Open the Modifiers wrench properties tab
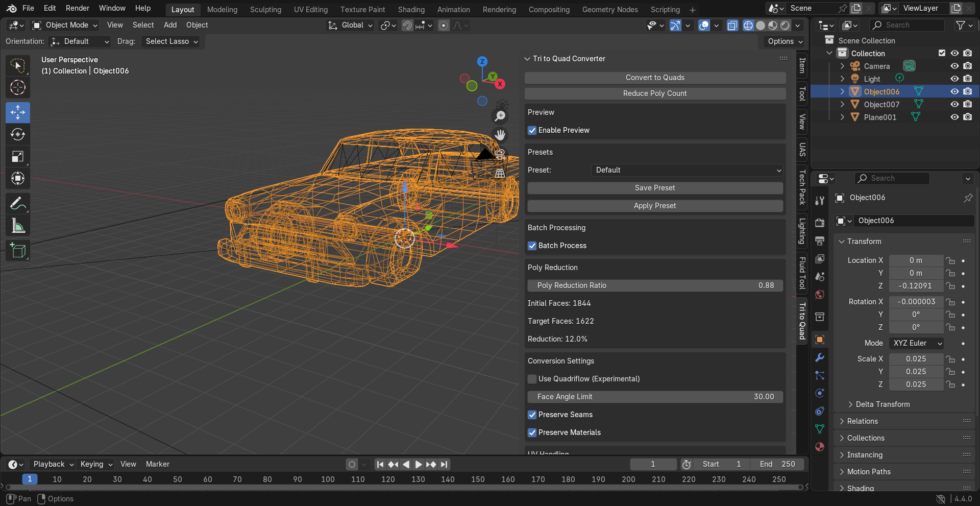Viewport: 980px width, 506px height. click(x=820, y=357)
